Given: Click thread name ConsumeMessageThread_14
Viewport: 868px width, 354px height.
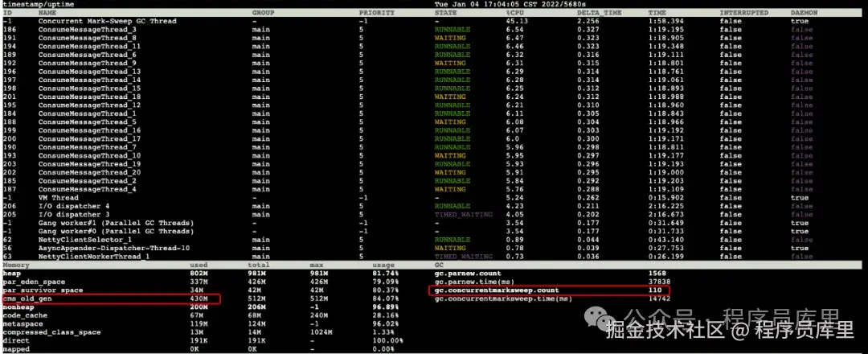Looking at the screenshot, I should click(x=89, y=80).
